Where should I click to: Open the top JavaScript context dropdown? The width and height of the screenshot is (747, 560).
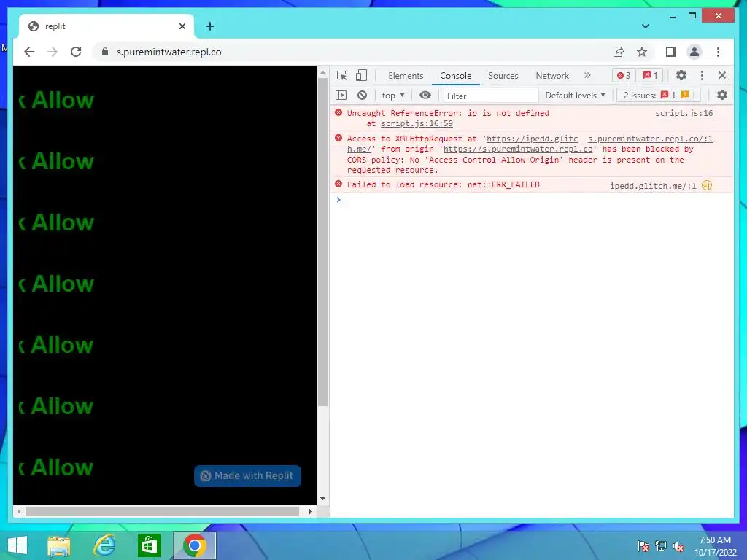[393, 96]
